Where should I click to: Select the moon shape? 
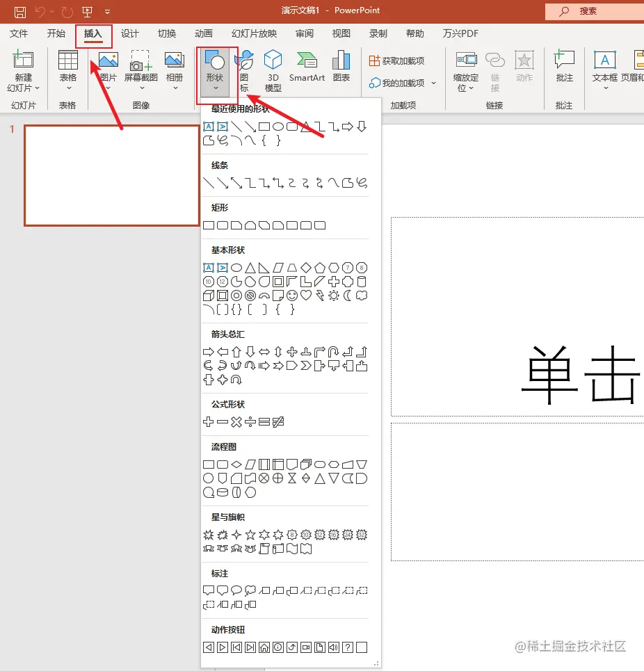click(x=348, y=296)
